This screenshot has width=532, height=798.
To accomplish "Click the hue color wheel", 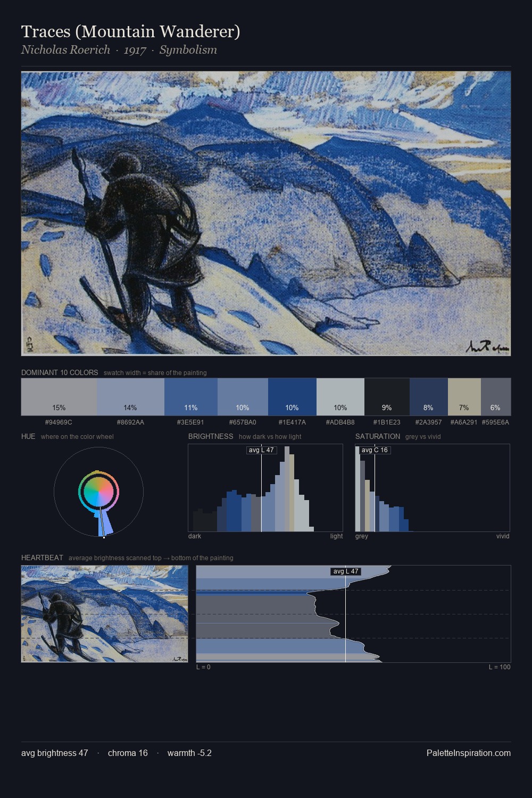I will point(98,492).
